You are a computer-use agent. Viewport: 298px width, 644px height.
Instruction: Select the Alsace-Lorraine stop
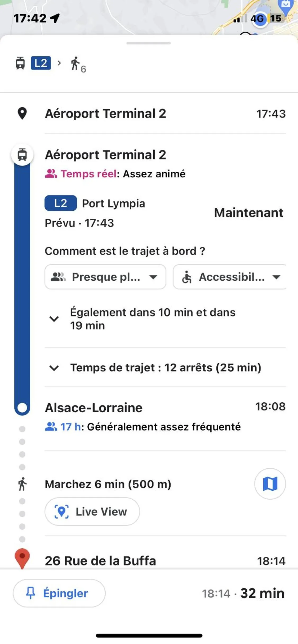pos(94,408)
